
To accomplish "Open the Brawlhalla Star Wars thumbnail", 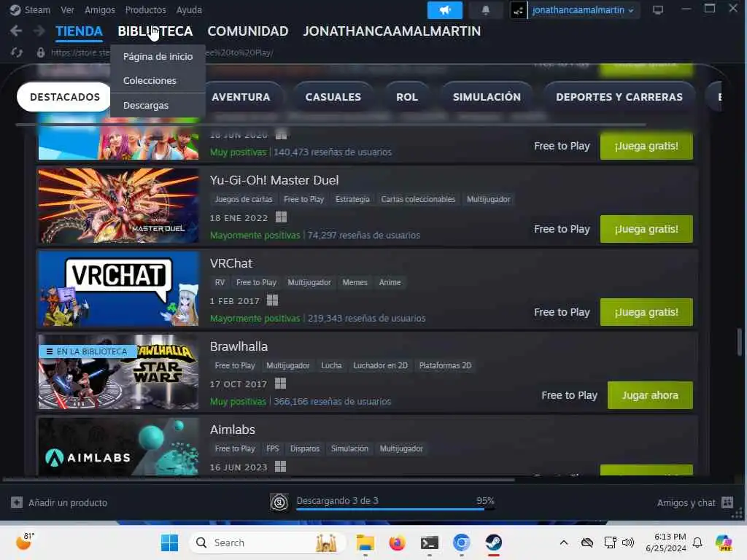I will click(x=119, y=372).
